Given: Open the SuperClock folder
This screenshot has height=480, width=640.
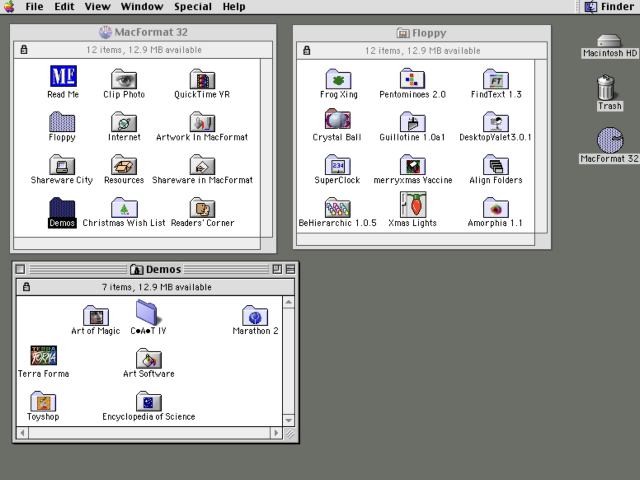Looking at the screenshot, I should 338,164.
